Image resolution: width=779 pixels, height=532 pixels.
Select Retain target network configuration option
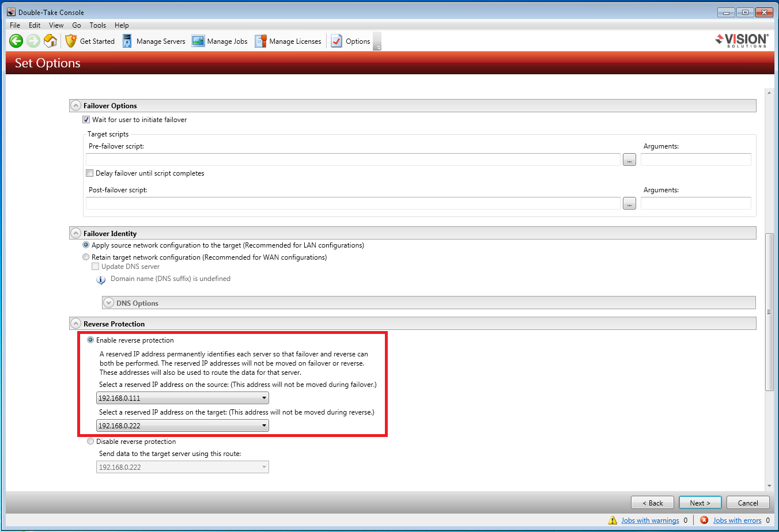(86, 257)
